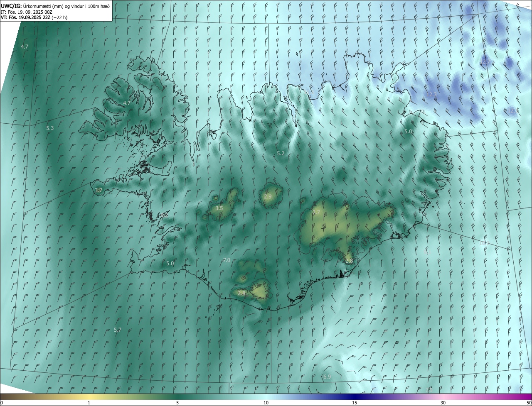
Task: Click the 5.7 value label
Action: point(118,330)
